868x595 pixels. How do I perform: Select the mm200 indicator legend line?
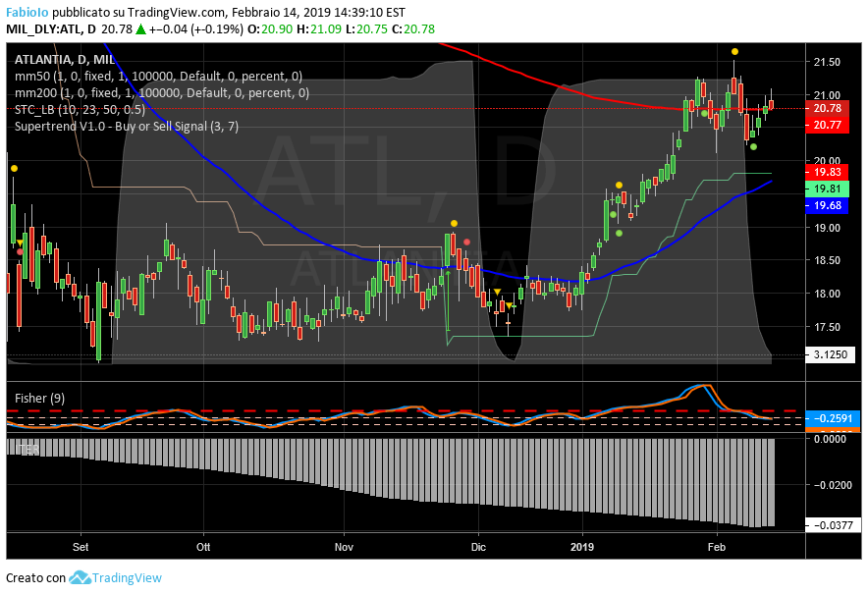click(162, 93)
